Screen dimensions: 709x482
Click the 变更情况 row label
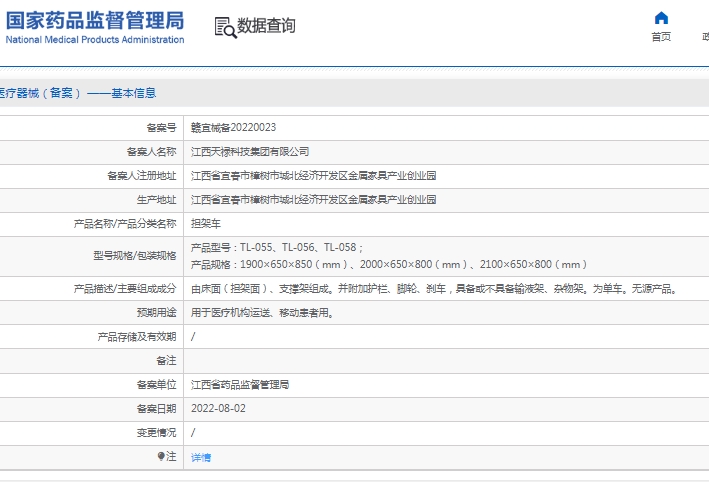coord(156,433)
